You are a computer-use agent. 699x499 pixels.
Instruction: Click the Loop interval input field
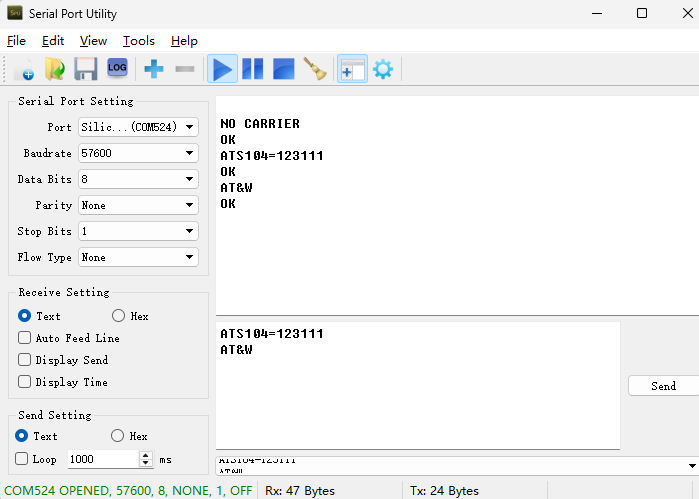(x=103, y=459)
